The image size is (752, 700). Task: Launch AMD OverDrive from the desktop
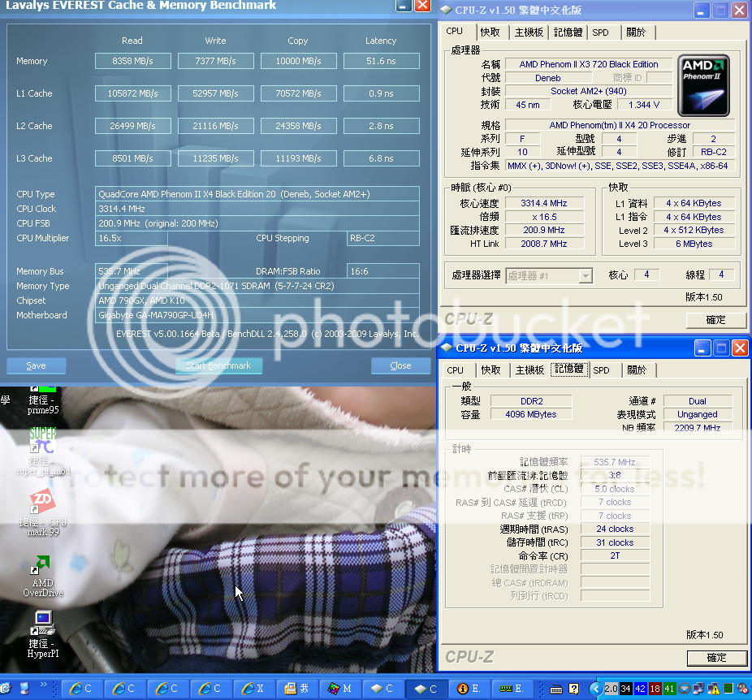42,565
